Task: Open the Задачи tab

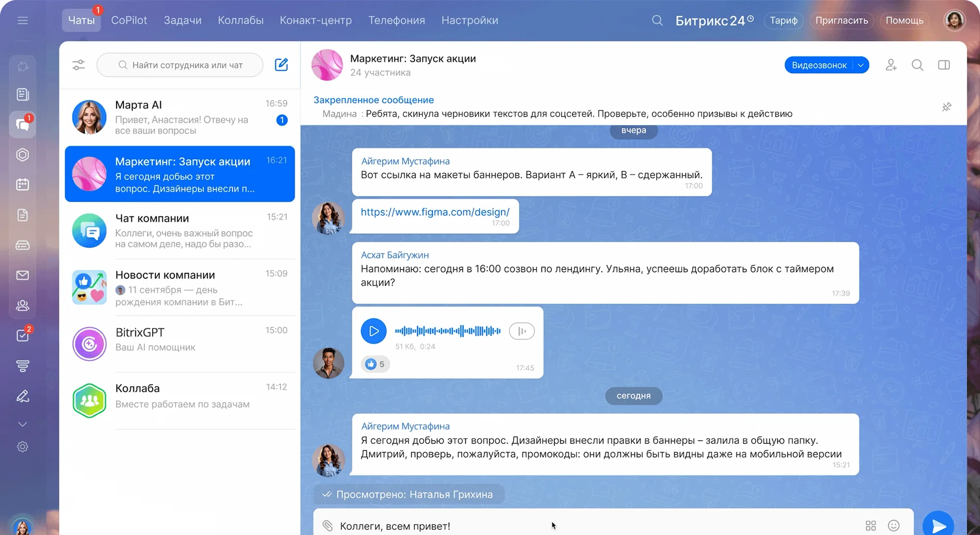Action: point(183,21)
